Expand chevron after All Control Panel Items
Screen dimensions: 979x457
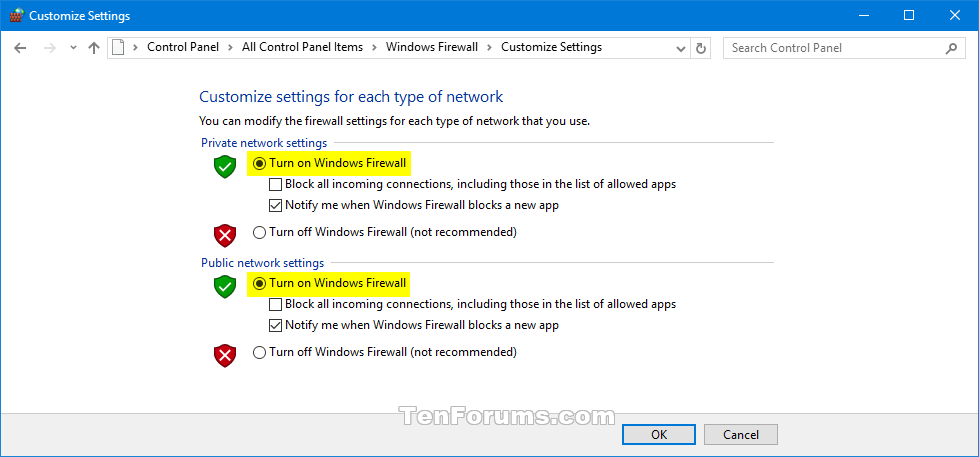[375, 47]
